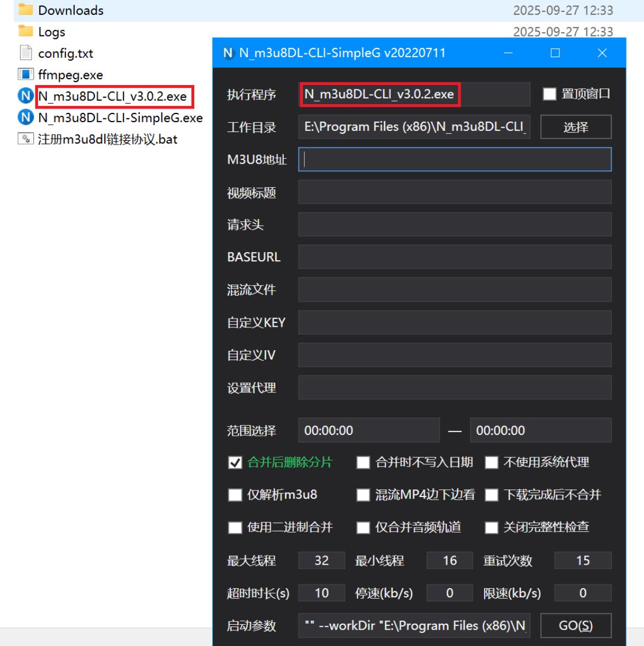Image resolution: width=644 pixels, height=646 pixels.
Task: Focus the 视频标题 text field
Action: [455, 193]
